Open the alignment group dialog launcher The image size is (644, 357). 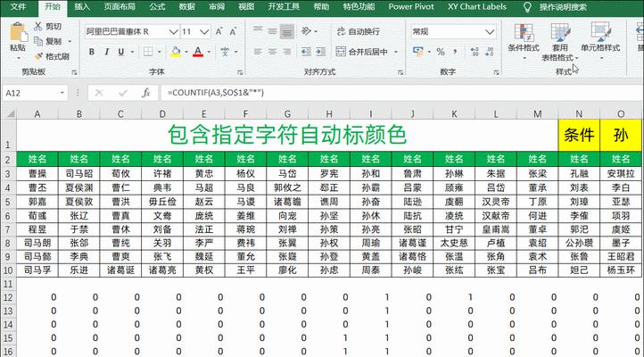coord(400,72)
